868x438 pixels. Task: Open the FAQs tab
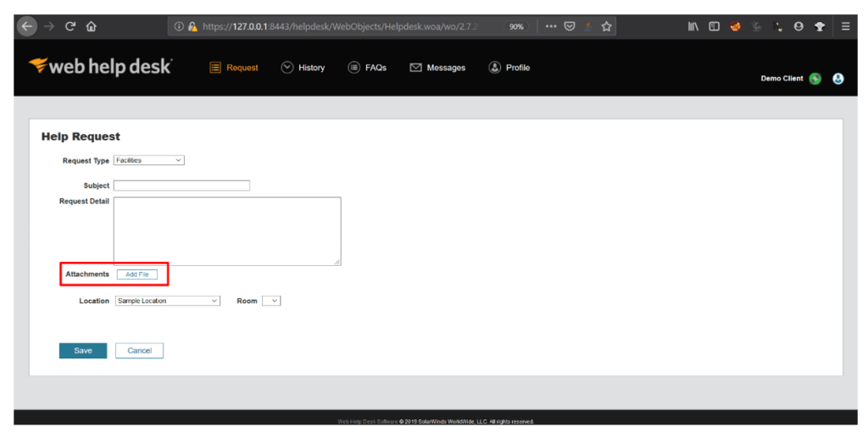(x=367, y=68)
